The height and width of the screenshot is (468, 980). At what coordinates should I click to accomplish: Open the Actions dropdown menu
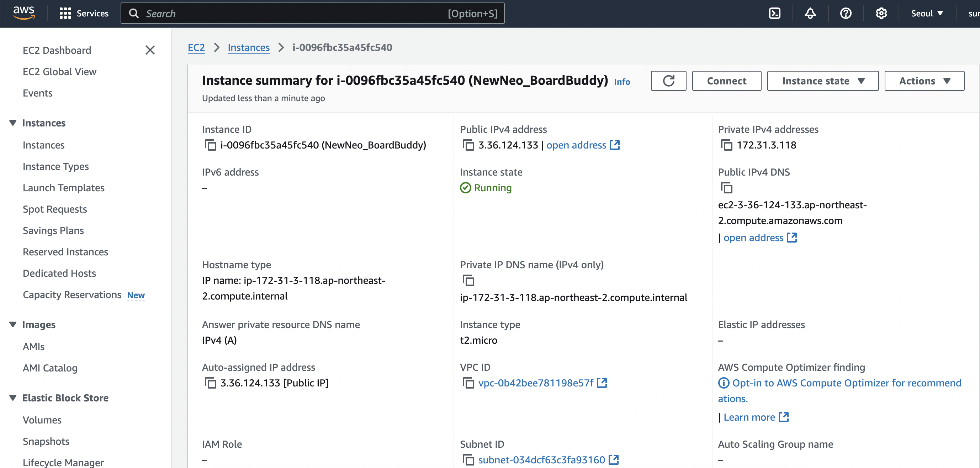pos(924,81)
